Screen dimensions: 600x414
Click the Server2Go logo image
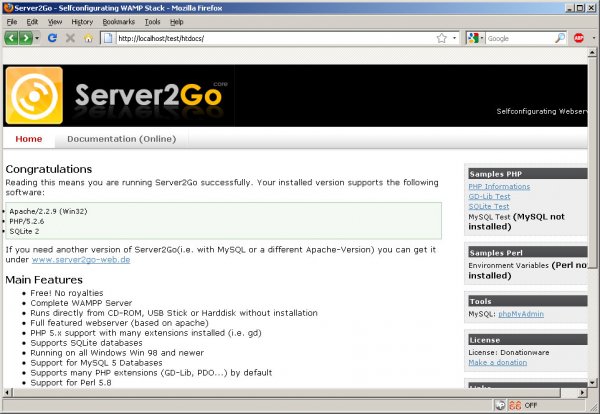34,96
